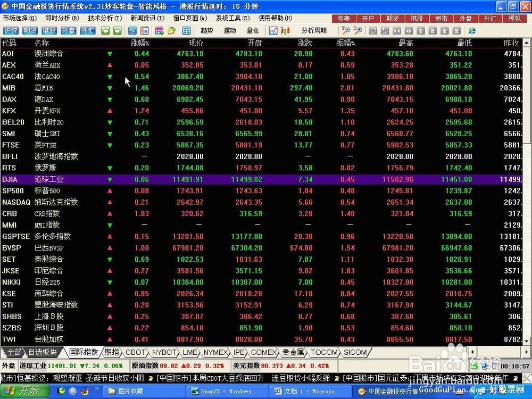The width and height of the screenshot is (532, 399).
Task: Select the FTSE 英FTSE row
Action: pyautogui.click(x=261, y=145)
